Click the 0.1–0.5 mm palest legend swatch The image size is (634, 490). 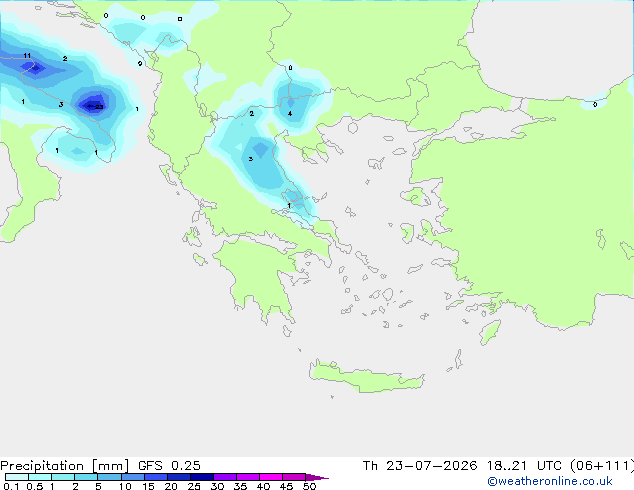(17, 477)
